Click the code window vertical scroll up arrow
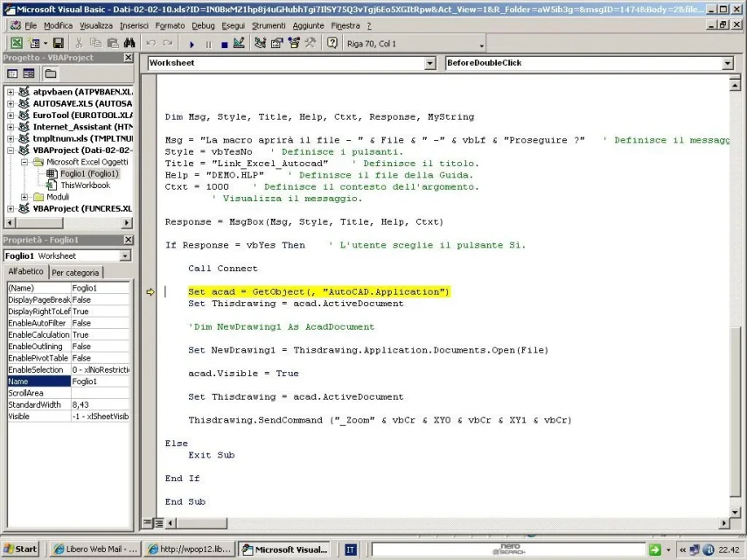747x560 pixels. pos(735,85)
